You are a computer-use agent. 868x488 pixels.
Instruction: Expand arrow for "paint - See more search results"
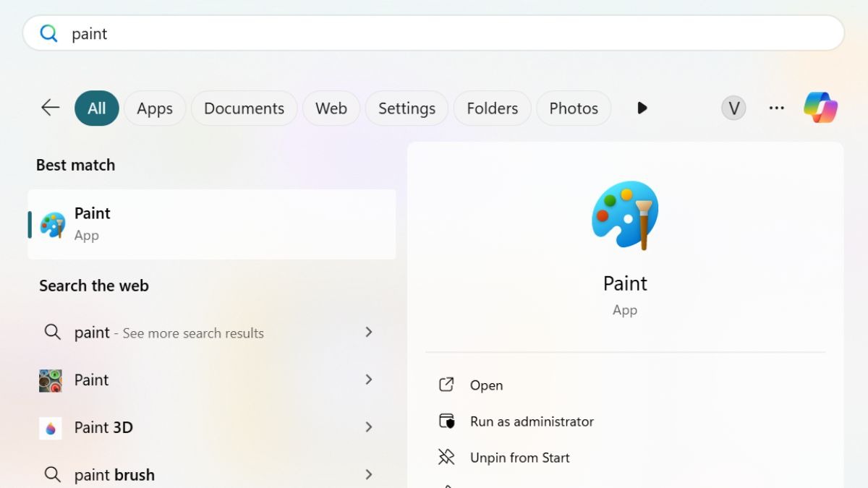tap(369, 332)
